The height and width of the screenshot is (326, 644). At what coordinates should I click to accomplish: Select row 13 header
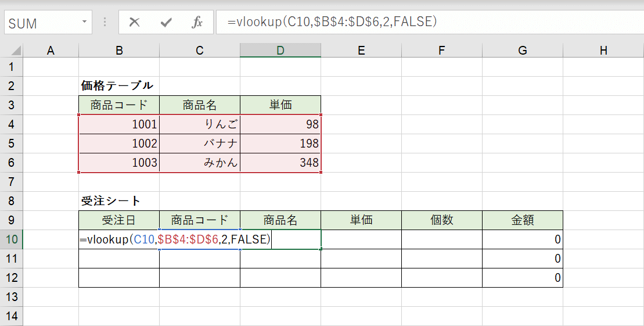(x=12, y=297)
